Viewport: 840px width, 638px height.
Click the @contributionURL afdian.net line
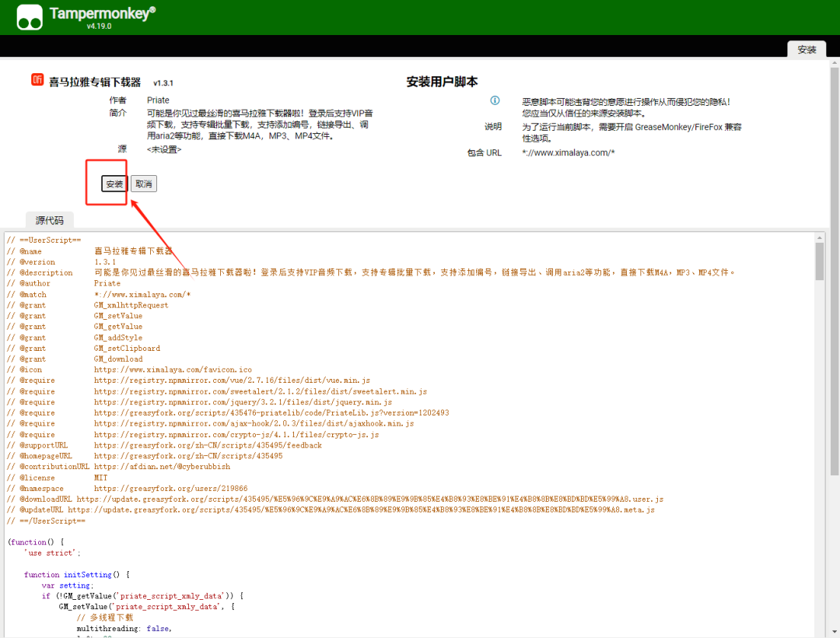coord(118,467)
